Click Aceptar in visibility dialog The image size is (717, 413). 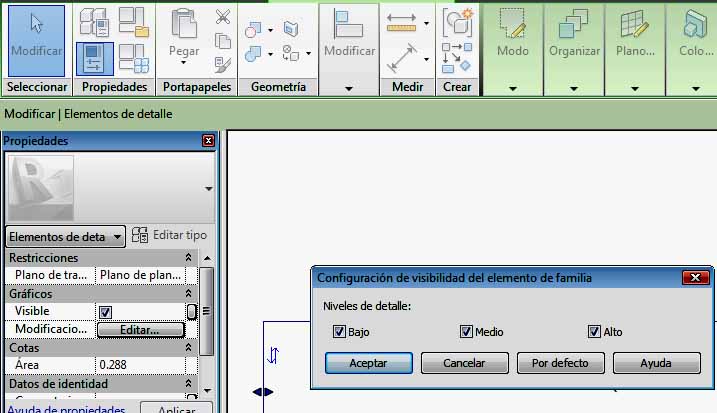(x=369, y=363)
